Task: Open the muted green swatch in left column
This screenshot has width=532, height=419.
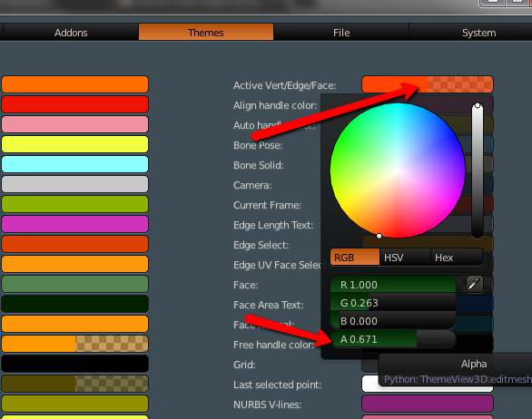Action: click(75, 284)
